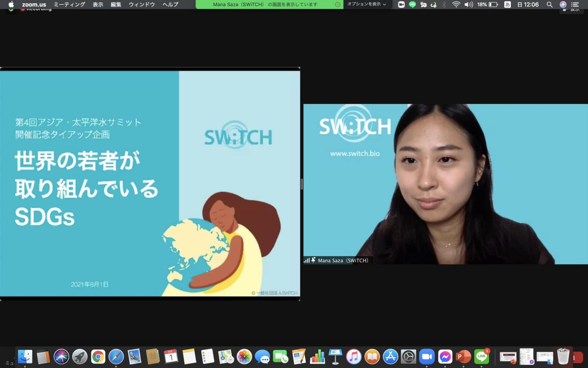Open FaceTime from the dock
Screen dimensions: 588x368
[x=280, y=357]
